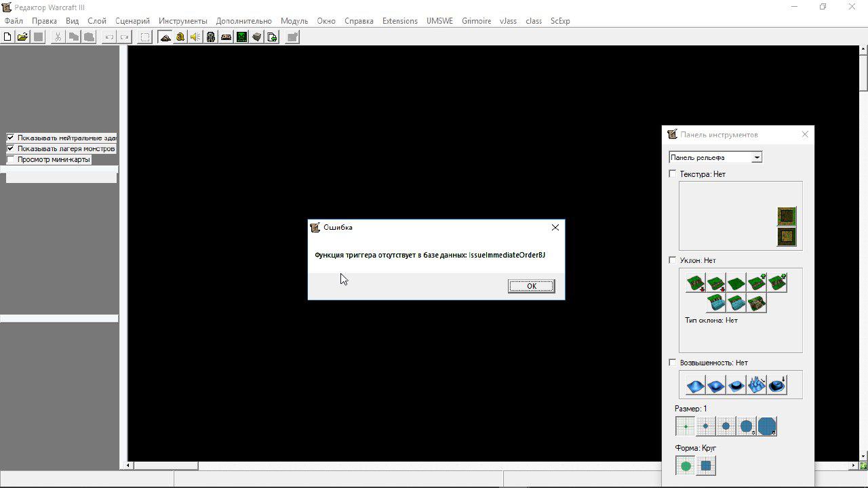The image size is (868, 488).
Task: Click the redo toolbar icon
Action: [124, 37]
